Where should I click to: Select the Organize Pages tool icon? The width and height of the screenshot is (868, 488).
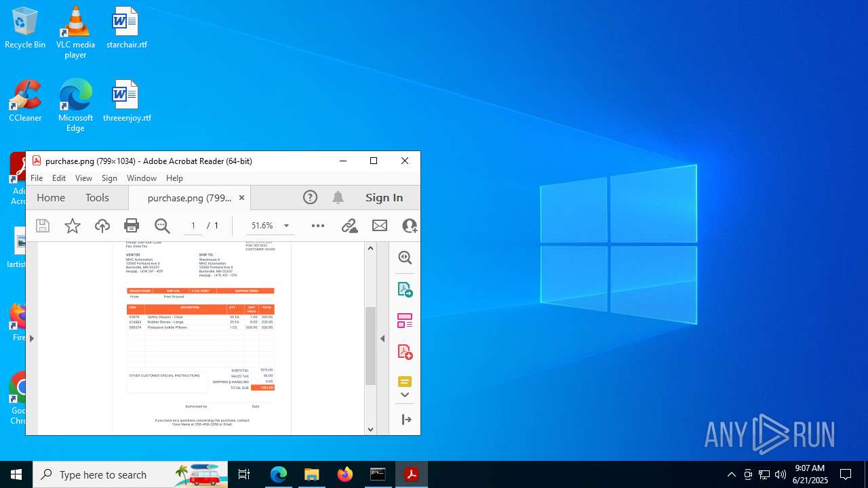(405, 321)
